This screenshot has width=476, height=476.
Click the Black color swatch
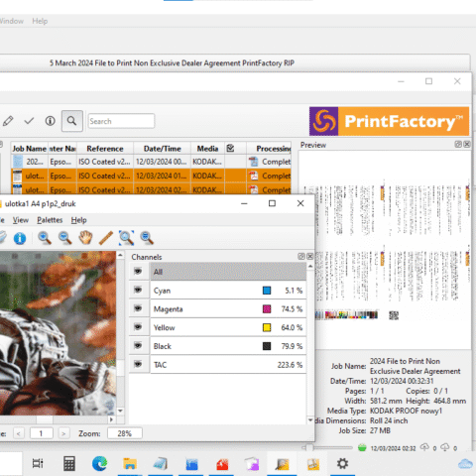click(x=267, y=346)
